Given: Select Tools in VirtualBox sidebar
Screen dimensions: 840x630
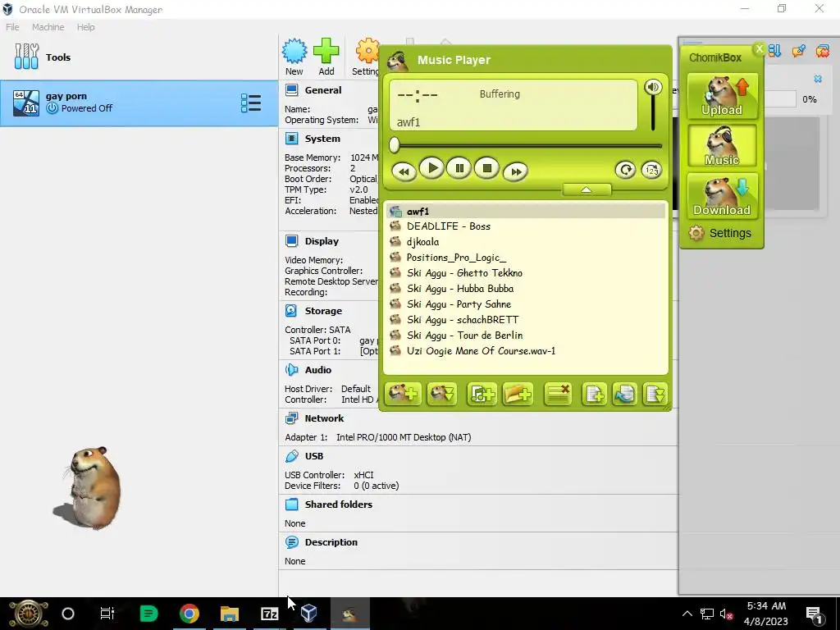Looking at the screenshot, I should tap(139, 57).
